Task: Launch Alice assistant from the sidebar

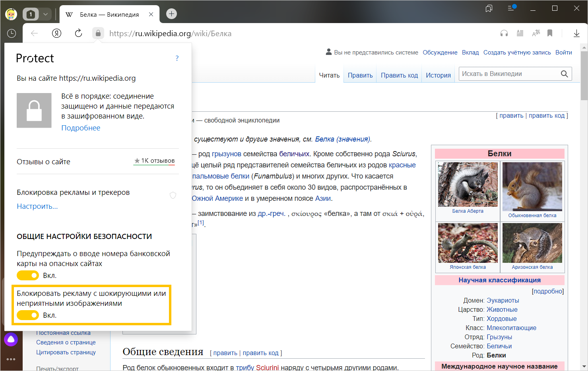Action: (11, 339)
